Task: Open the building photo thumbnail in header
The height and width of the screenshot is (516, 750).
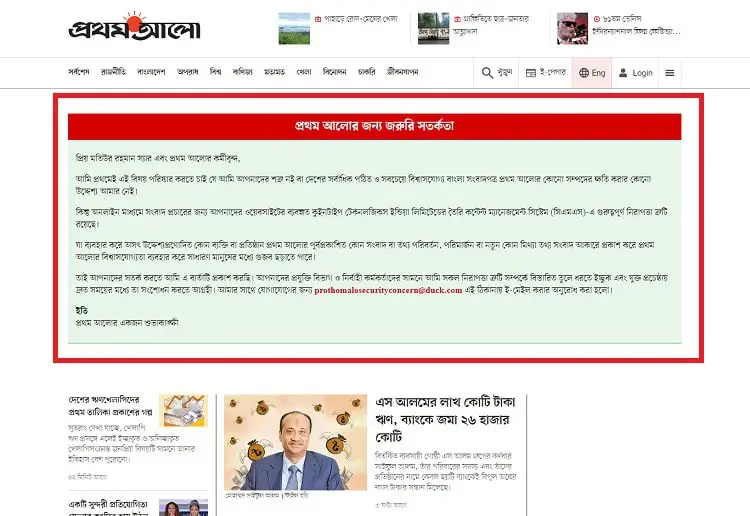Action: click(x=433, y=28)
